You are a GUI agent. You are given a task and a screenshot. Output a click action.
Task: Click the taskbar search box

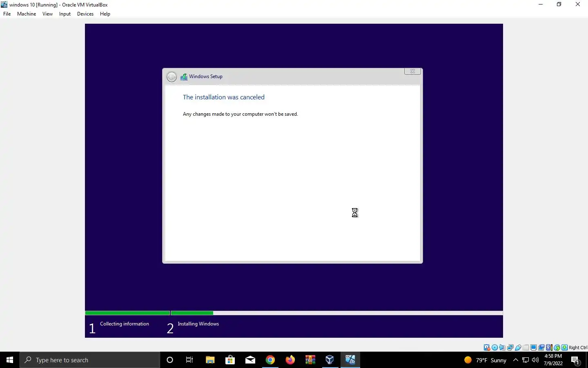[90, 360]
